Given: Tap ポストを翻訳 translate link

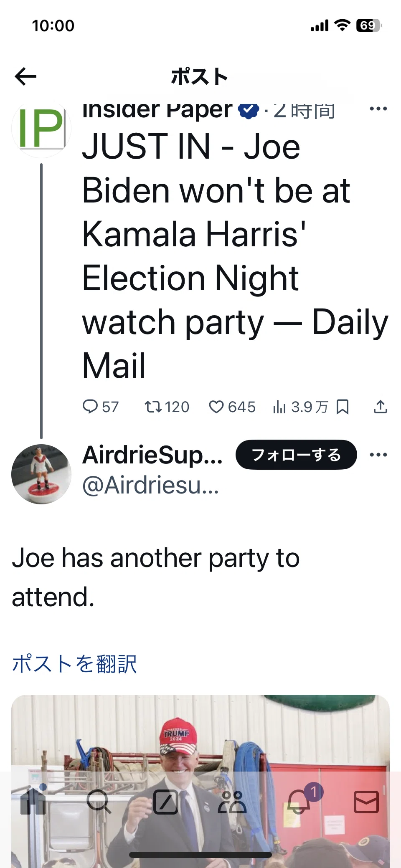Looking at the screenshot, I should (74, 664).
